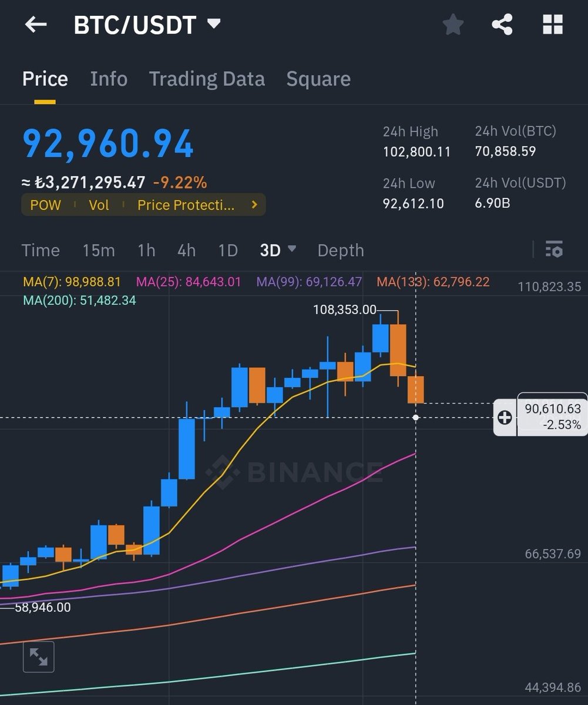Screen dimensions: 588x705
Task: Select the 4h interval
Action: tap(186, 250)
